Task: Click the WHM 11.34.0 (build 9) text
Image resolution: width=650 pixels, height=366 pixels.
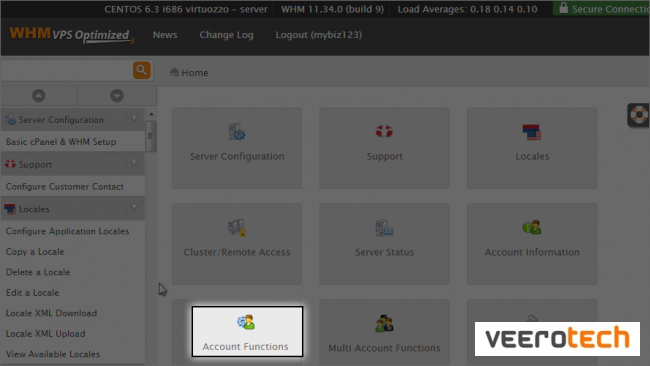Action: tap(332, 9)
